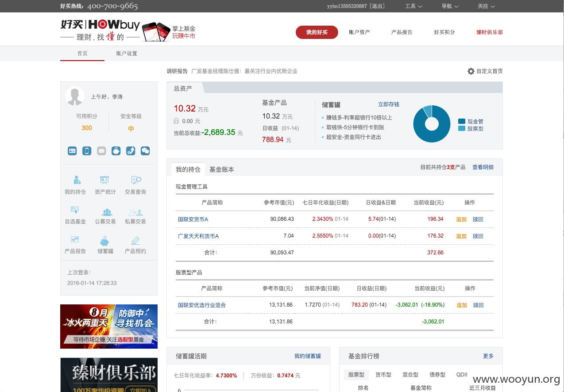The image size is (564, 392).
Task: Click the 查看明细 link
Action: click(x=483, y=167)
